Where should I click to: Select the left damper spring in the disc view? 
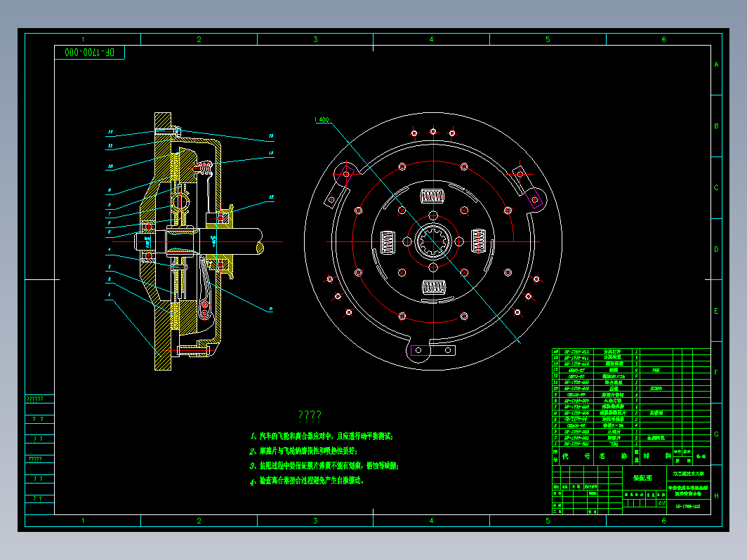[388, 242]
